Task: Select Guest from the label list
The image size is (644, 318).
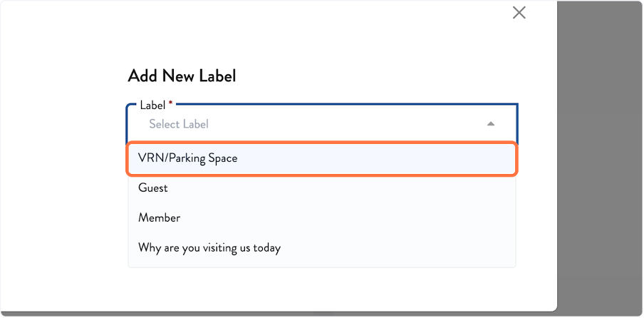Action: (x=153, y=188)
